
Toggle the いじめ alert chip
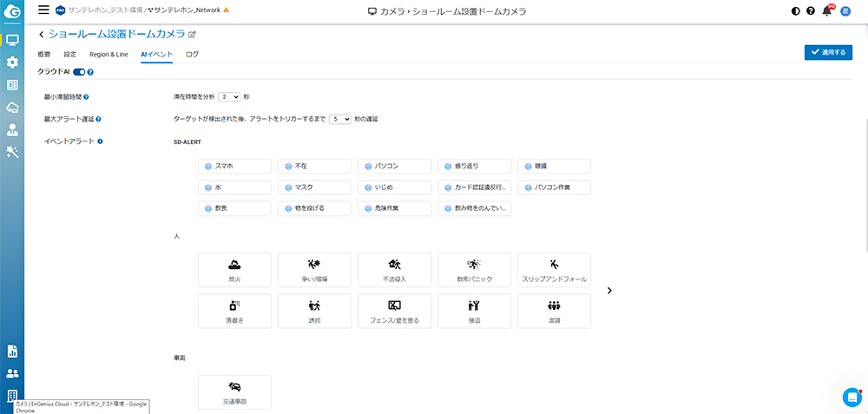[395, 187]
